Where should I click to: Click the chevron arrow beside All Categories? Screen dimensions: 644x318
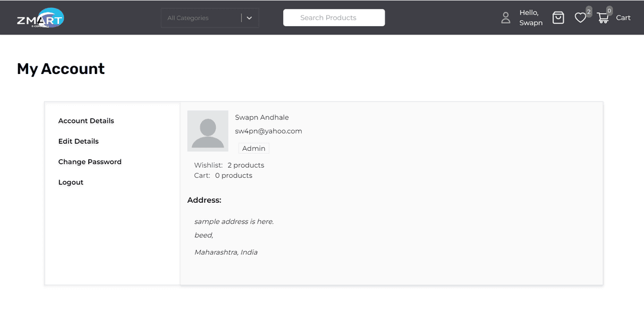tap(249, 18)
